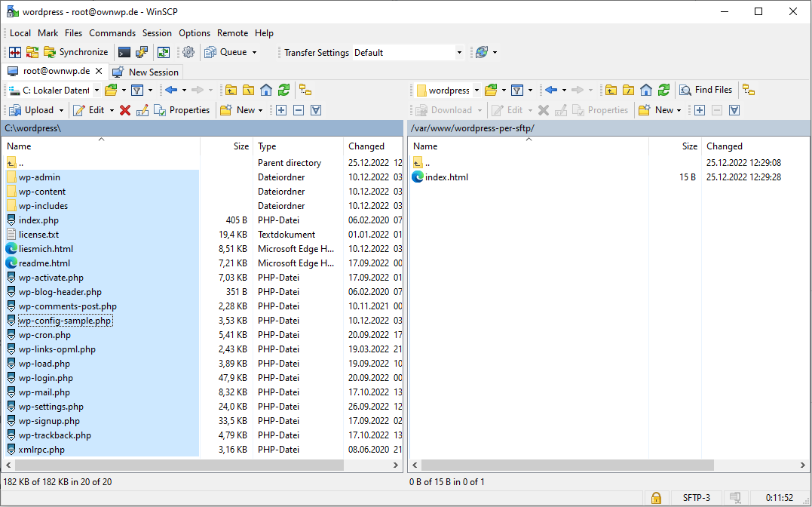The width and height of the screenshot is (812, 507).
Task: Select wp-config-sample.php in local panel
Action: pos(65,321)
